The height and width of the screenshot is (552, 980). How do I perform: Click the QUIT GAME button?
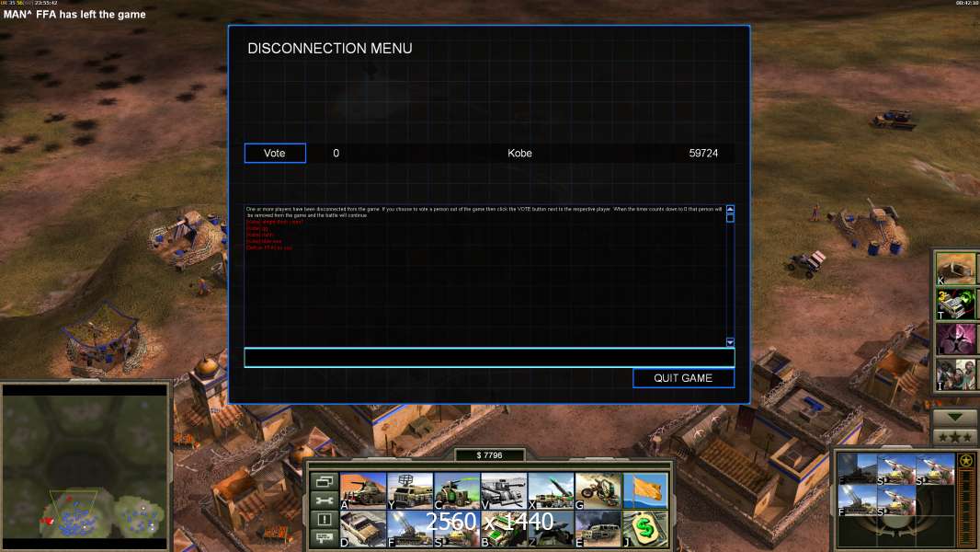tap(683, 378)
